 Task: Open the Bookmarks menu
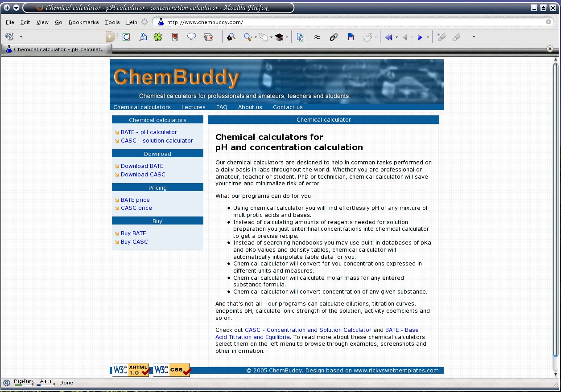(x=84, y=22)
